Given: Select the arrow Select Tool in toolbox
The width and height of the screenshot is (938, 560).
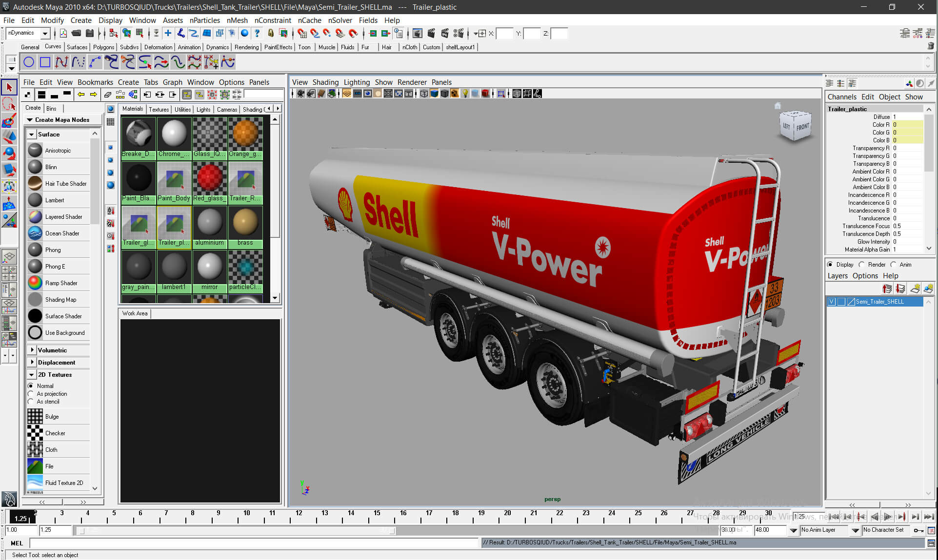Looking at the screenshot, I should [x=9, y=87].
